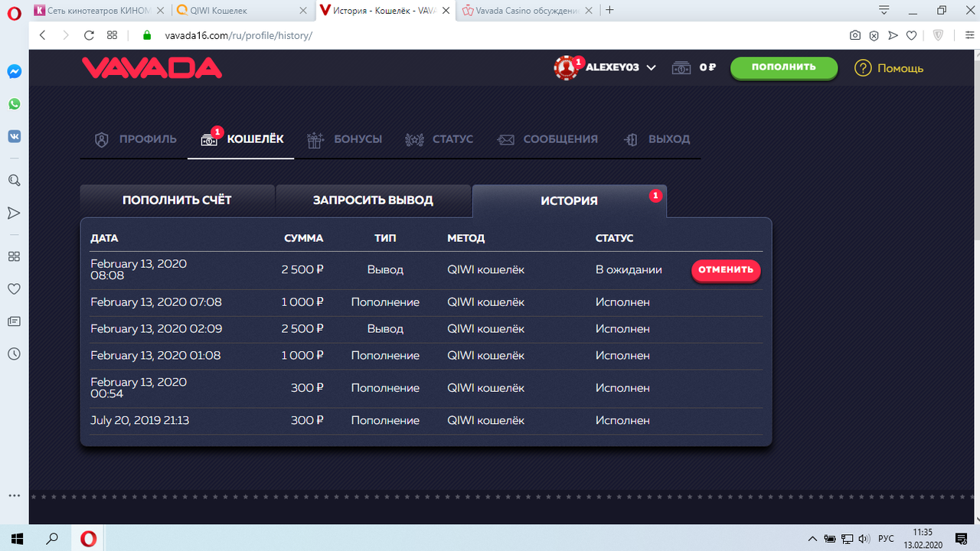Open WhatsApp sidebar panel
Screen dimensions: 980x551
(x=14, y=104)
